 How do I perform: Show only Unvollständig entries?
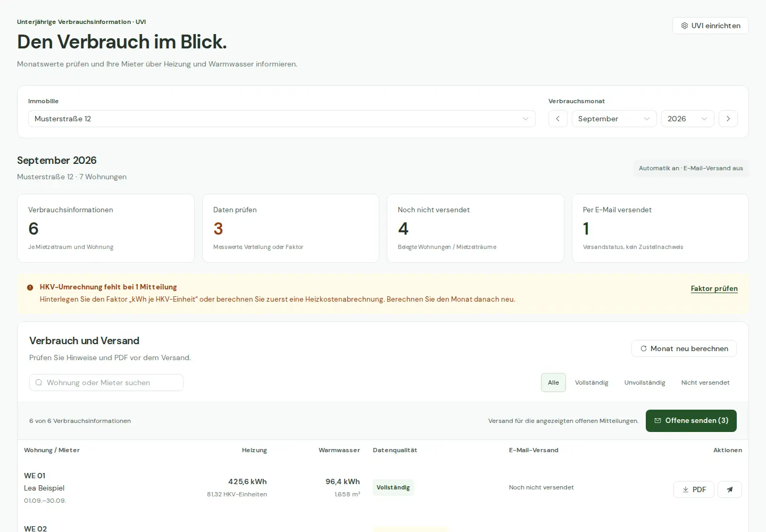click(x=645, y=383)
